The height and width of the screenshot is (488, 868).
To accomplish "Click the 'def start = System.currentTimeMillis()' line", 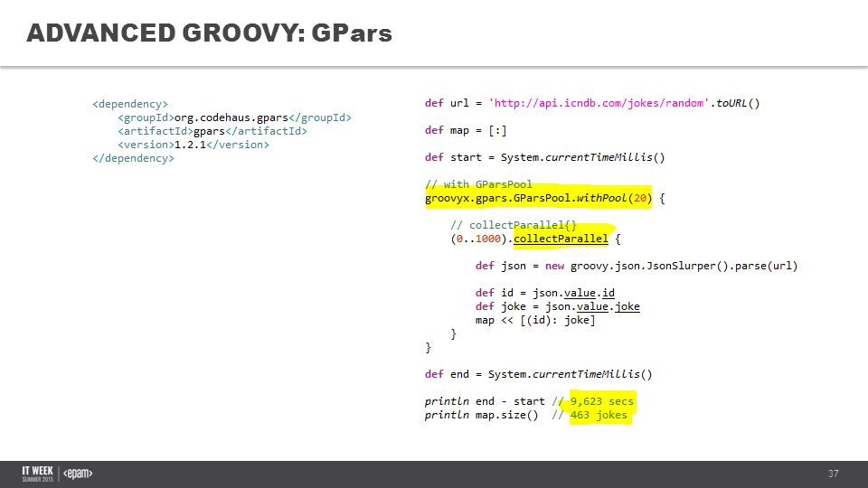I will click(x=544, y=157).
